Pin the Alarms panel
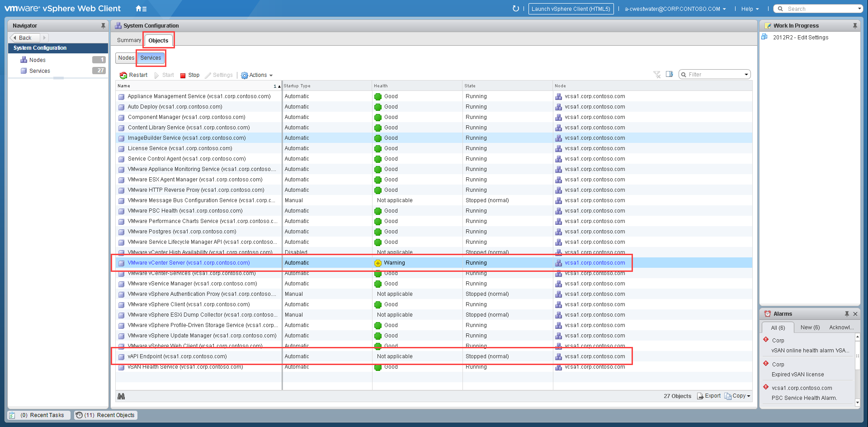The width and height of the screenshot is (868, 427). click(847, 314)
